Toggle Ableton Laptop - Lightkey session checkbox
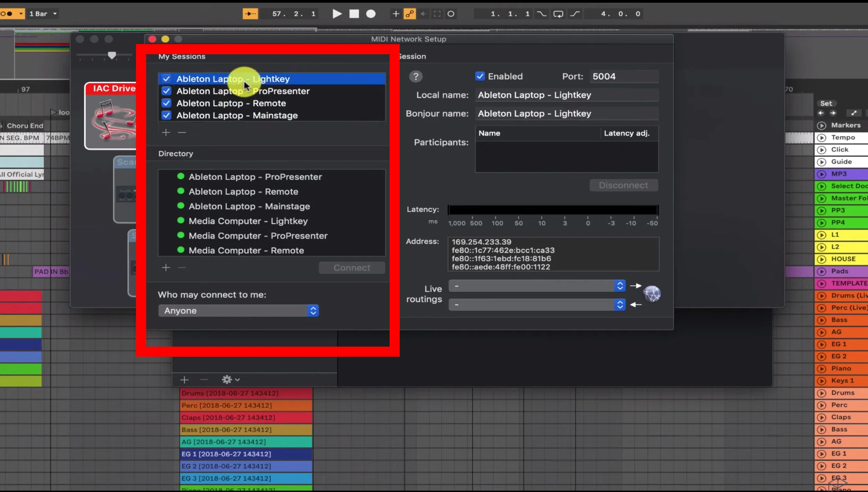Viewport: 868px width, 492px height. point(167,79)
